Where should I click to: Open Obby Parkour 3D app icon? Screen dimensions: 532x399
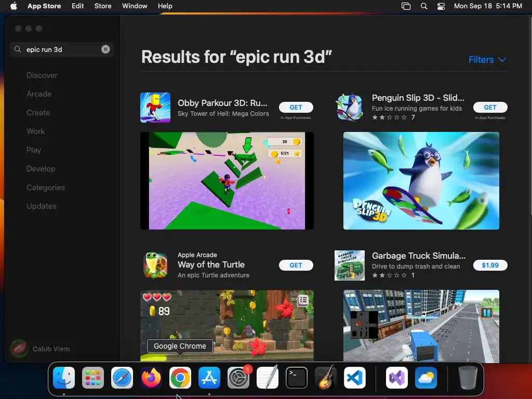(155, 107)
